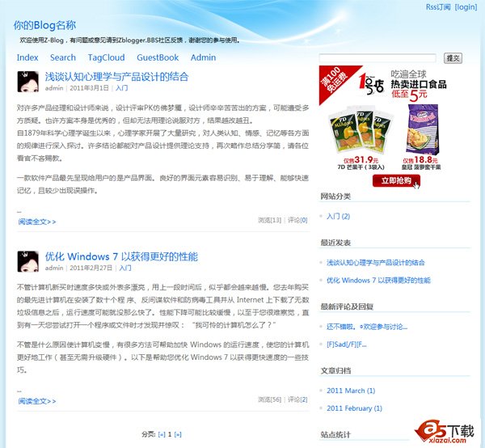Viewport: 485px width, 448px height.
Task: Open post title 优化 Windows 7 以获得更好的性能
Action: point(121,256)
